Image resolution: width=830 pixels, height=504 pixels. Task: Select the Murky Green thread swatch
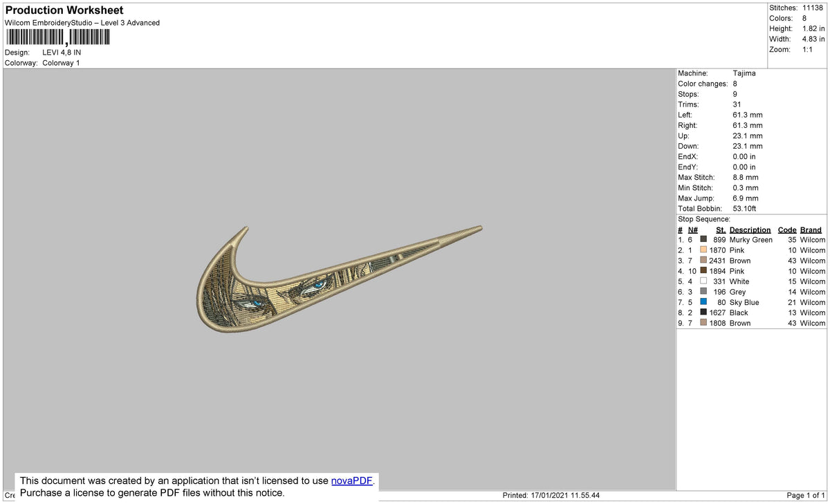703,240
